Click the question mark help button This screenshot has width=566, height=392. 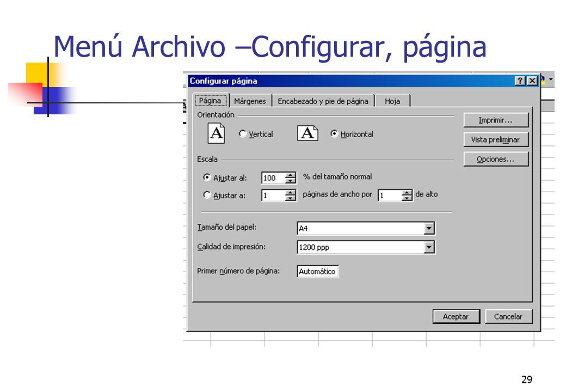[x=519, y=81]
